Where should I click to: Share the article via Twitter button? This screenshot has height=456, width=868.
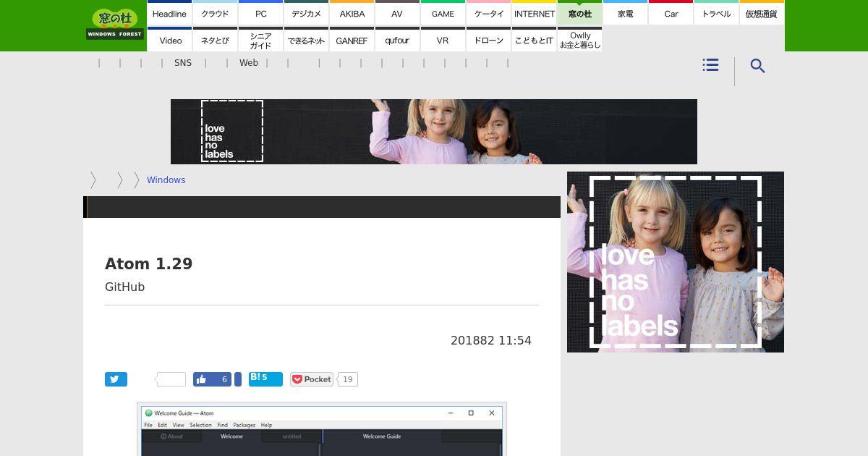(x=116, y=379)
